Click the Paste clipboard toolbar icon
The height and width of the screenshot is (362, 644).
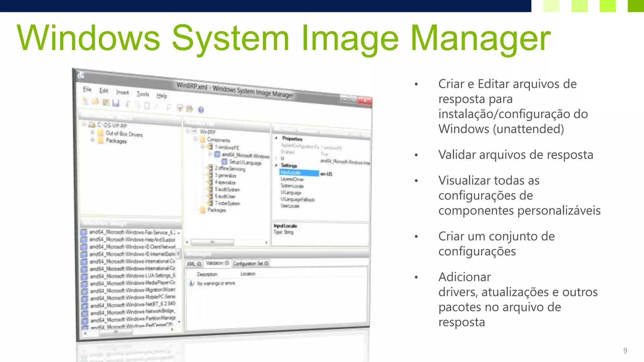tap(147, 106)
